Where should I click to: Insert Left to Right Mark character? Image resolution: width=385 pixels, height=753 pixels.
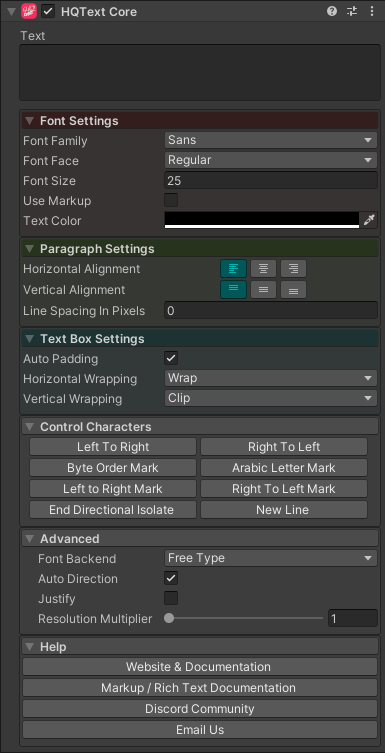coord(113,489)
